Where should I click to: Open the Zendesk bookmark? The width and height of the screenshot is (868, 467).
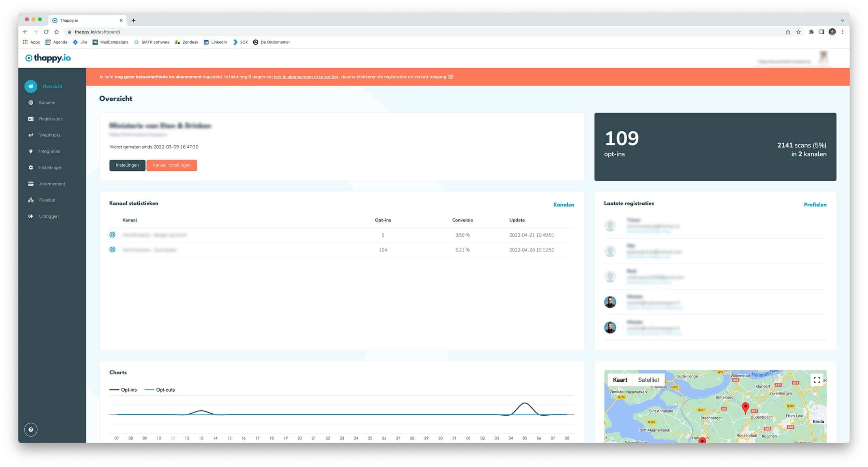[x=187, y=42]
